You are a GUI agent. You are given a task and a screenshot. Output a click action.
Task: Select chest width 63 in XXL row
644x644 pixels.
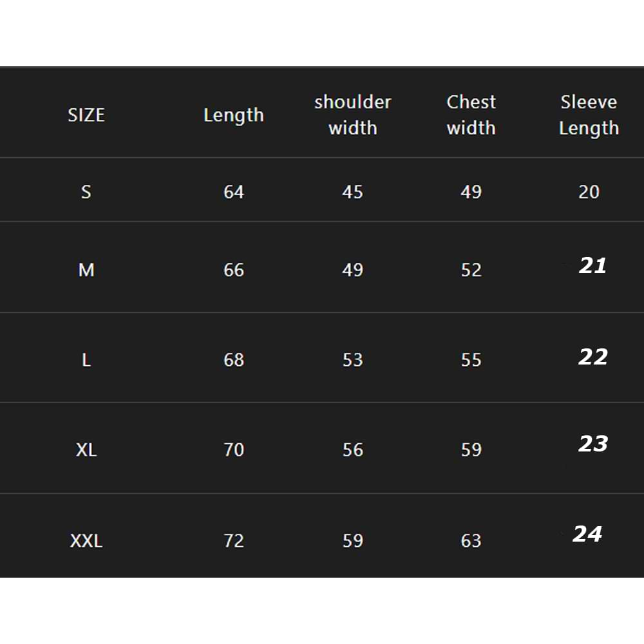pos(471,541)
